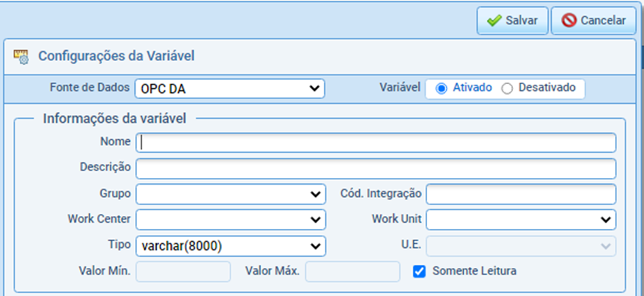Click the Configurações da Variável ruler-gear icon
644x296 pixels.
(x=21, y=57)
